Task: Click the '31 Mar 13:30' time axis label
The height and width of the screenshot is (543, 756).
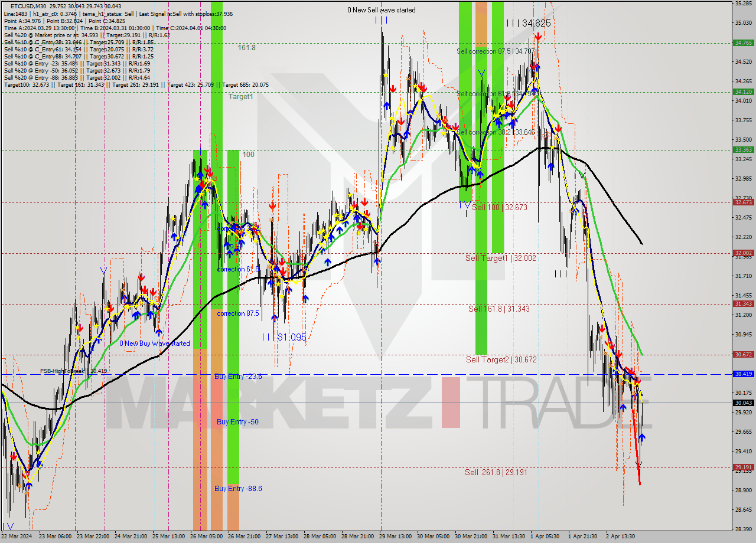Action: pyautogui.click(x=509, y=537)
